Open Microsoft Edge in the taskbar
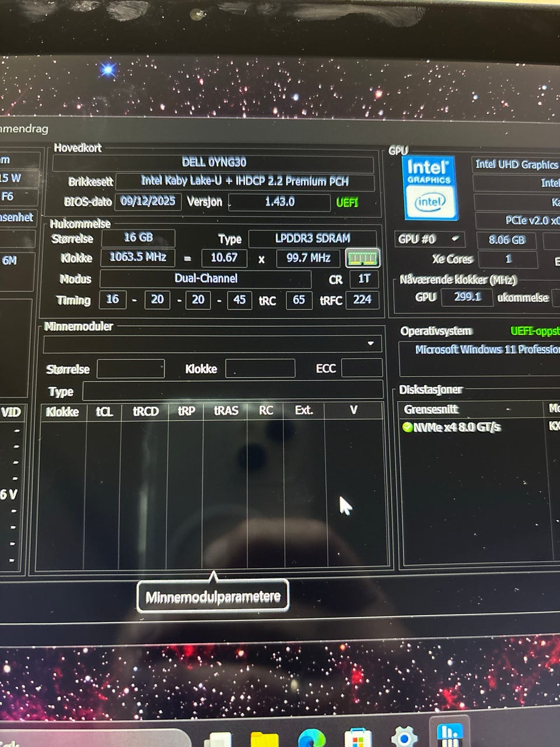The width and height of the screenshot is (560, 747). point(311,738)
